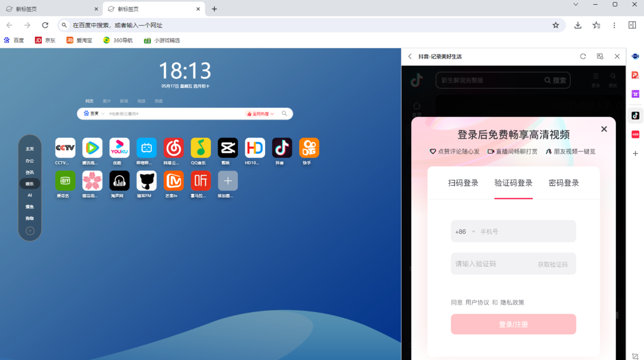Expand the 全网热搜 dropdown
Image resolution: width=644 pixels, height=360 pixels.
[260, 114]
